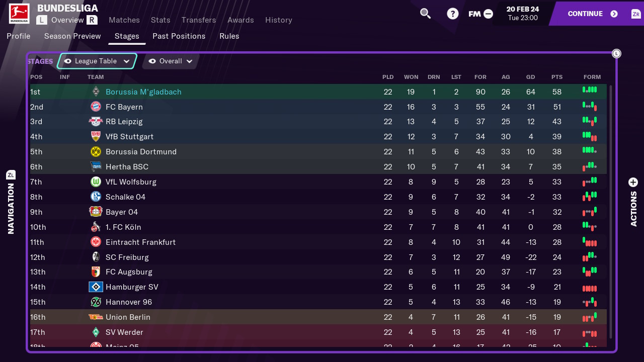
Task: Open the help question mark icon
Action: click(x=453, y=14)
